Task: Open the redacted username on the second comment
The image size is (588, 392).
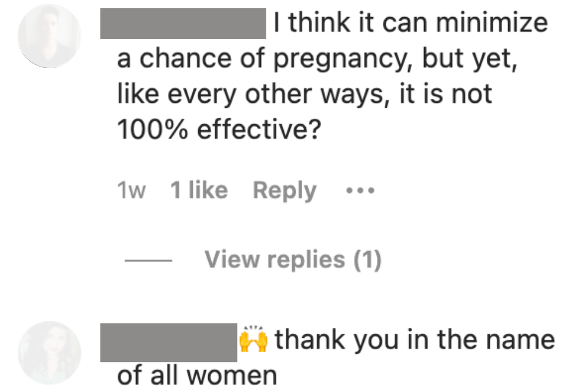Action: tap(168, 343)
